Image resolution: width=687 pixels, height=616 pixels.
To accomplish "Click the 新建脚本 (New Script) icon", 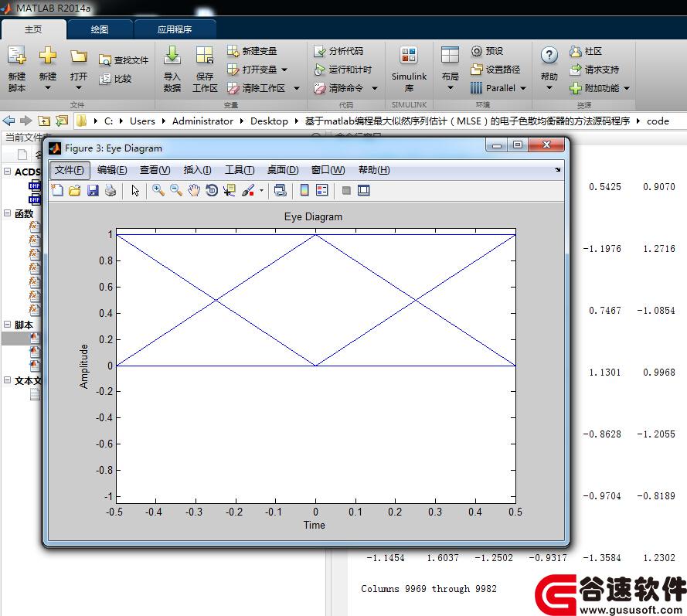I will coord(17,56).
